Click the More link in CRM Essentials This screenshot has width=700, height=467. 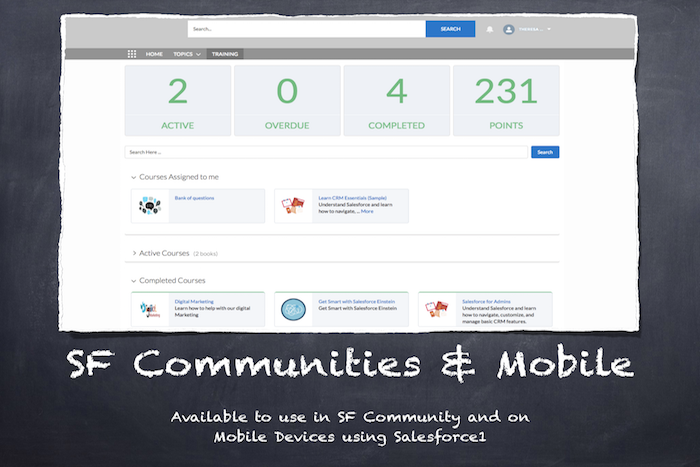[x=367, y=211]
